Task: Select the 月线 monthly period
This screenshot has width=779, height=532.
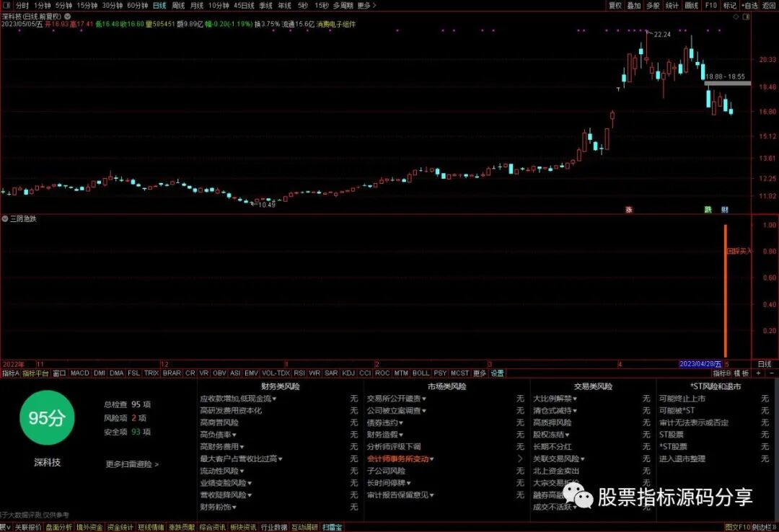Action: click(197, 6)
